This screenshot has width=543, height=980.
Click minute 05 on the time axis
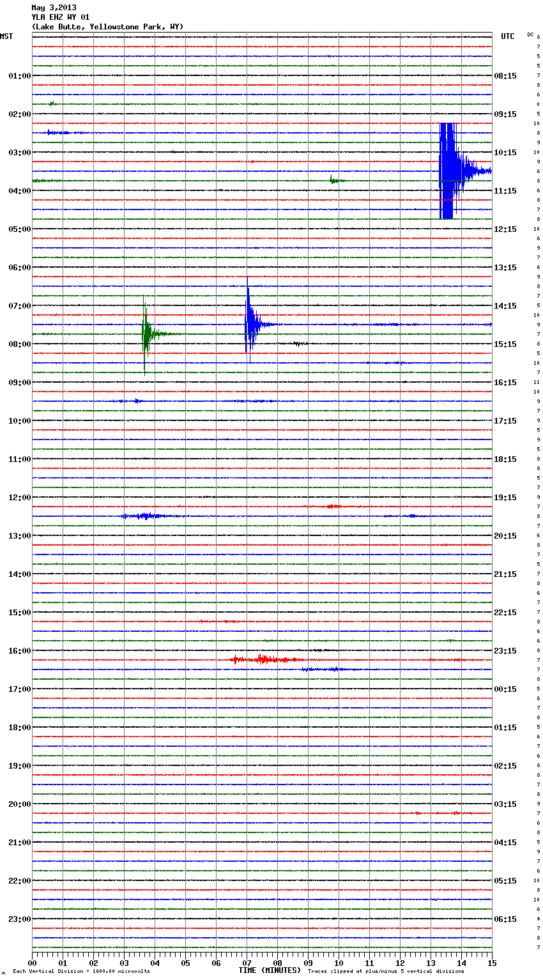pos(185,963)
